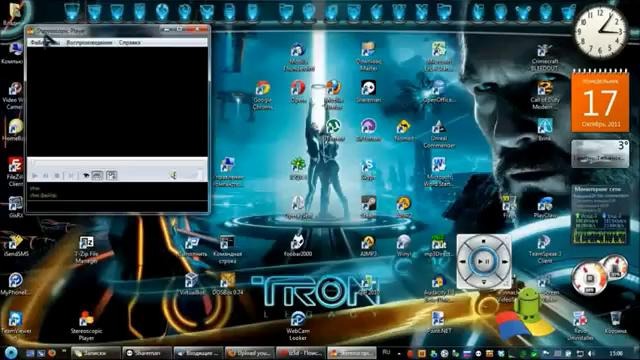Mute the player using the speaker icon
The height and width of the screenshot is (360, 640).
click(x=173, y=176)
